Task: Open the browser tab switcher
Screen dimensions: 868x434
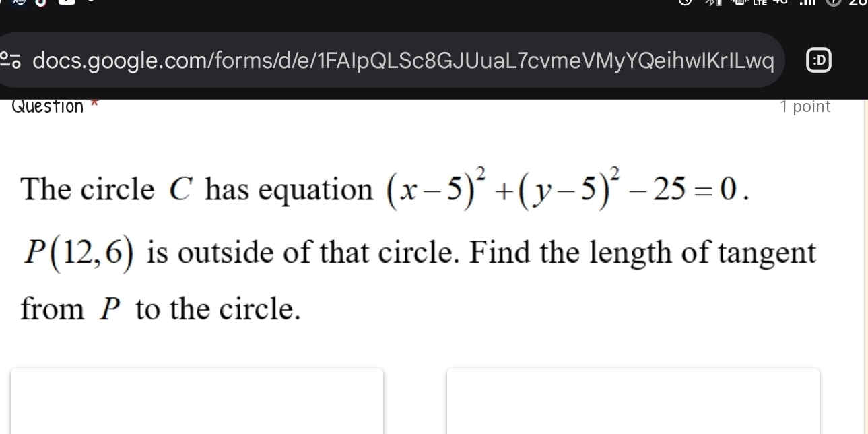Action: pos(818,60)
